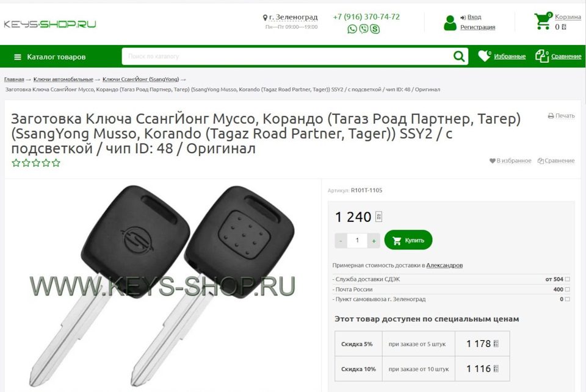Open the shopping cart icon
Image resolution: width=586 pixels, height=392 pixels.
coord(543,21)
